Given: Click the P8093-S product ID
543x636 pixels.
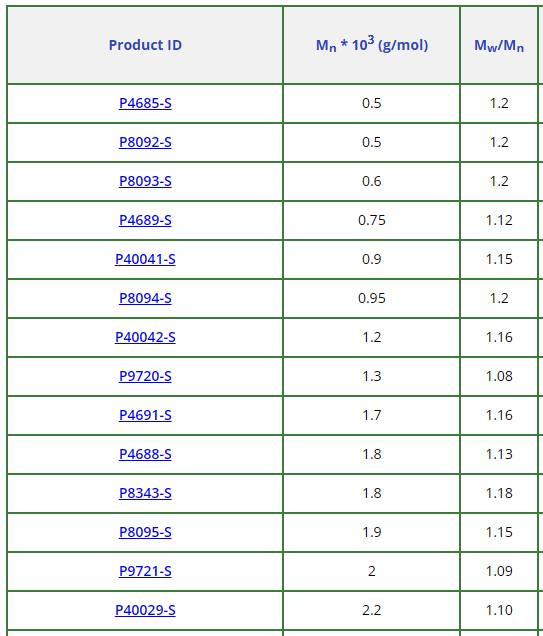Looking at the screenshot, I should [x=145, y=181].
